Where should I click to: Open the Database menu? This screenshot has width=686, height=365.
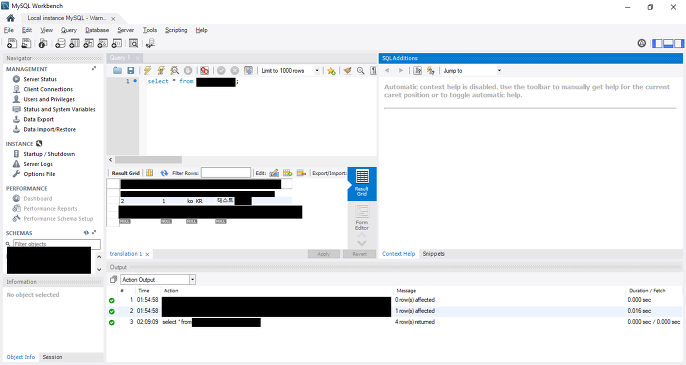coord(97,30)
